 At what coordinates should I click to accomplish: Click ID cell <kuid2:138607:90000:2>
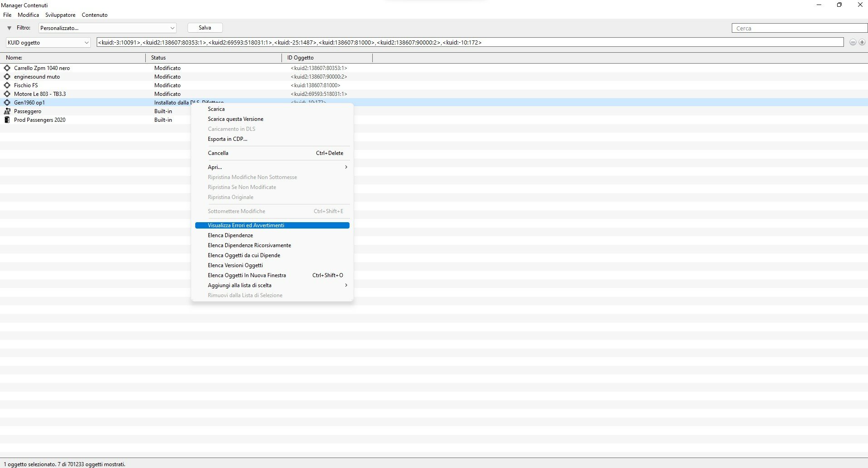(x=319, y=77)
